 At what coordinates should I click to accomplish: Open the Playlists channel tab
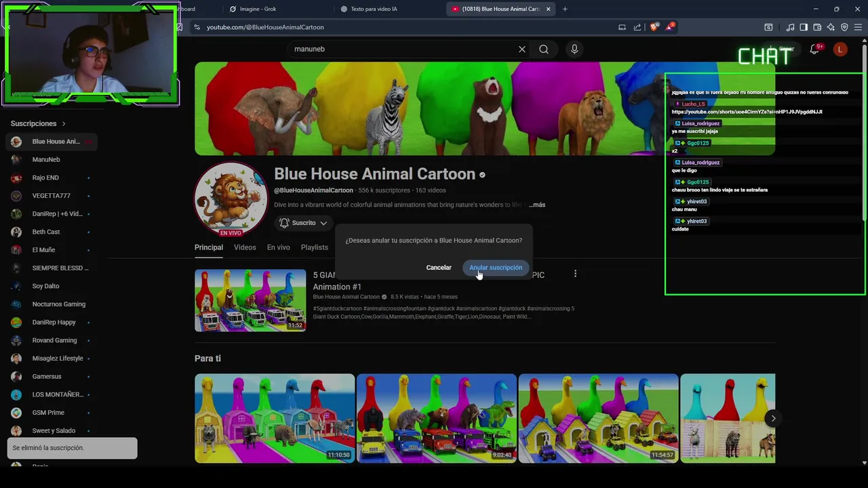(x=314, y=247)
